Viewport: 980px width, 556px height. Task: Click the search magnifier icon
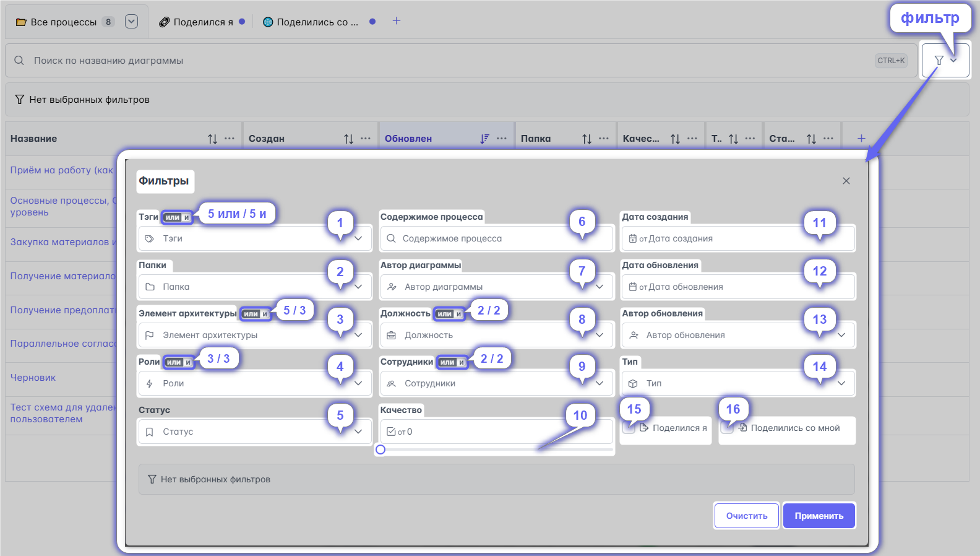19,60
